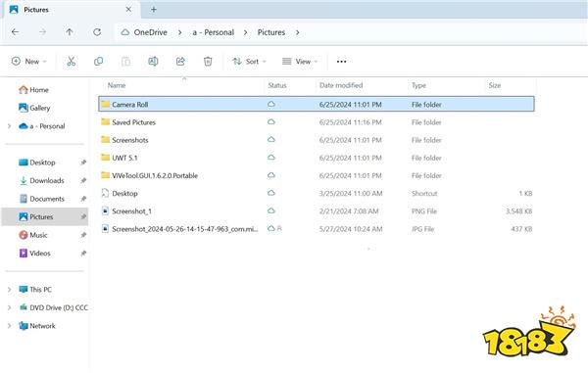This screenshot has width=588, height=373.
Task: Click pin icon next to Music
Action: pos(83,235)
